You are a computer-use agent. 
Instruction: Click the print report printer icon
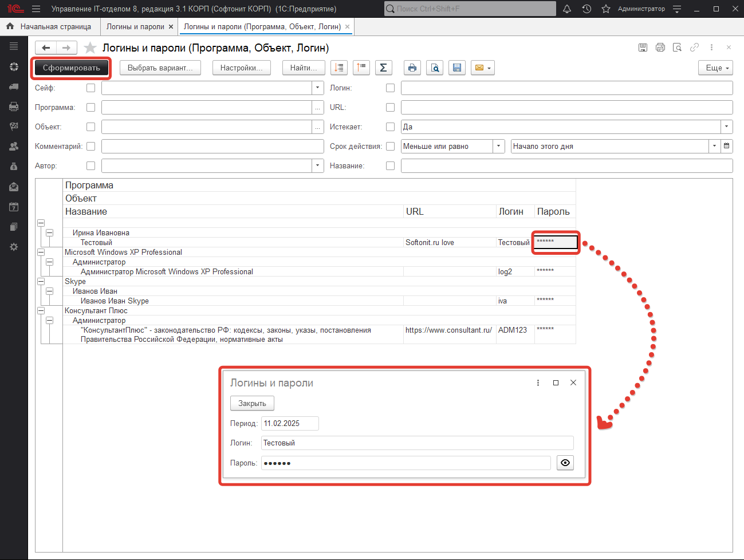tap(412, 68)
